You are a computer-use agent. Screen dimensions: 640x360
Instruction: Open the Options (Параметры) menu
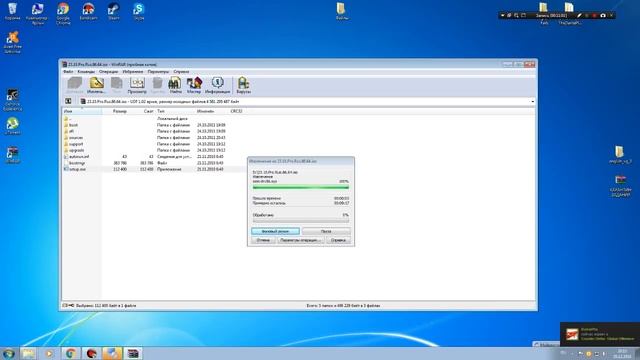coord(158,71)
